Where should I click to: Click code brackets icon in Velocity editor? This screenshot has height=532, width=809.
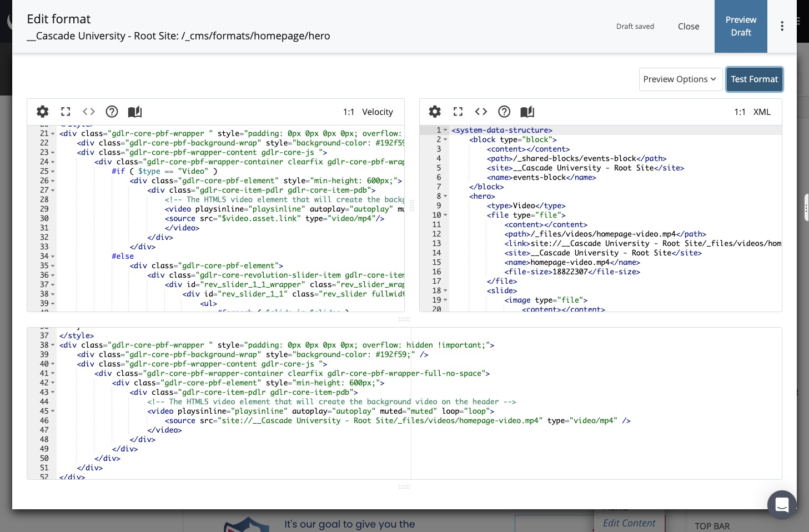click(89, 112)
